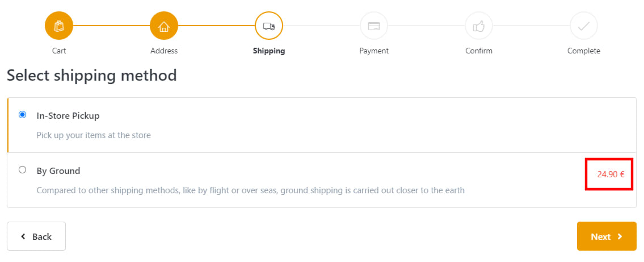This screenshot has width=644, height=262.
Task: Click the Cart step label
Action: coord(59,51)
